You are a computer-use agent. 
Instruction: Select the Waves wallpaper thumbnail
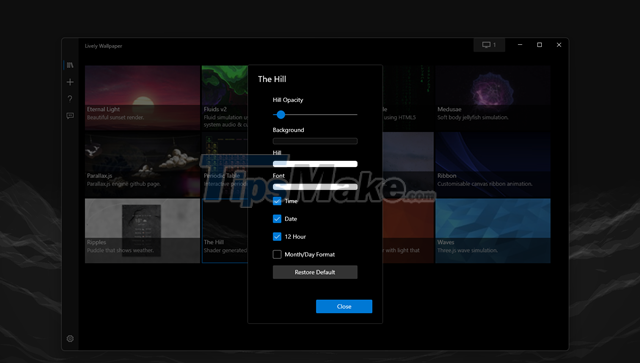click(493, 231)
